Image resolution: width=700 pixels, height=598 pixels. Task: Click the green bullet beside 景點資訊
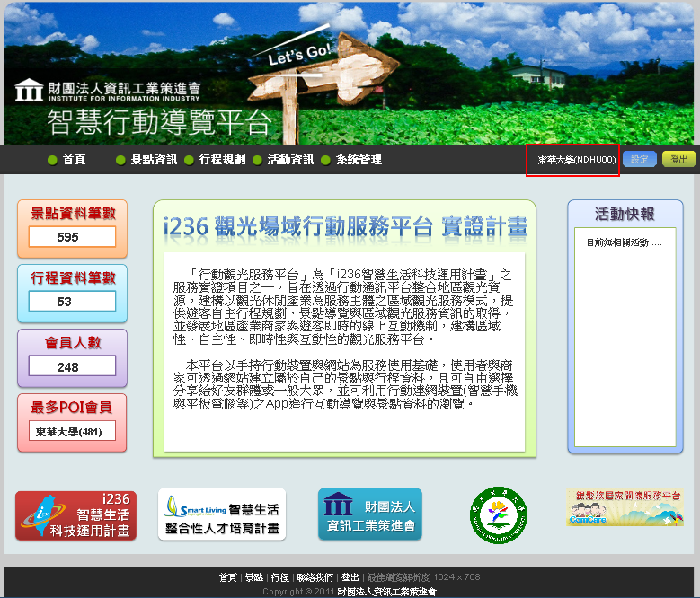(x=120, y=160)
